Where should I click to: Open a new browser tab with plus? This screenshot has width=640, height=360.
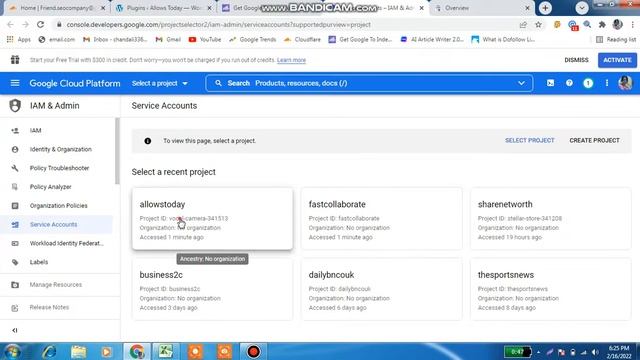545,8
